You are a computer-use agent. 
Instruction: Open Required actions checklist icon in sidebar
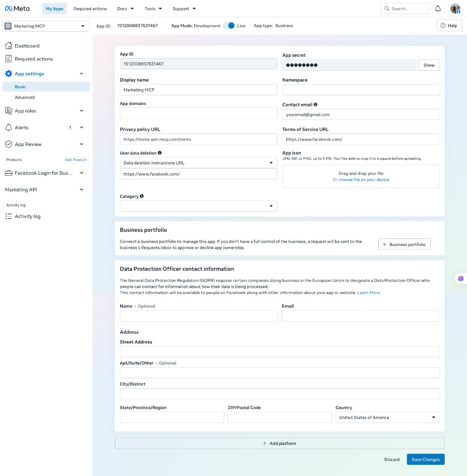pyautogui.click(x=8, y=59)
